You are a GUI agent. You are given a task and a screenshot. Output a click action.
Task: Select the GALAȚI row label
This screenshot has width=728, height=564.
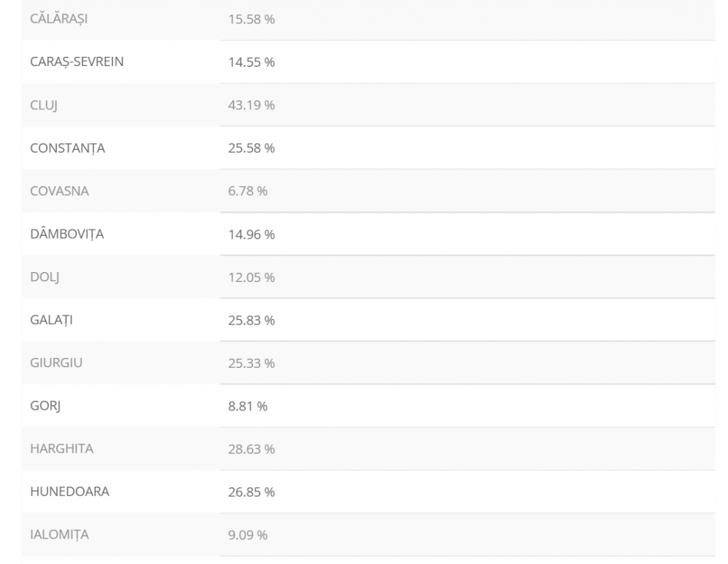[x=51, y=320]
